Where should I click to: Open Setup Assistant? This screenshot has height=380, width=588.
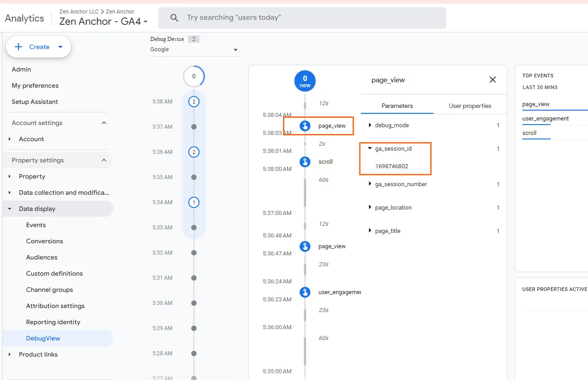click(x=35, y=102)
